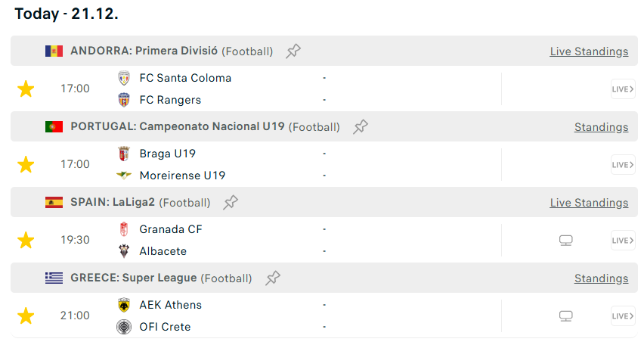Viewport: 644px width, 345px height.
Task: Click TV broadcast icon for Granada CF match
Action: coord(565,241)
